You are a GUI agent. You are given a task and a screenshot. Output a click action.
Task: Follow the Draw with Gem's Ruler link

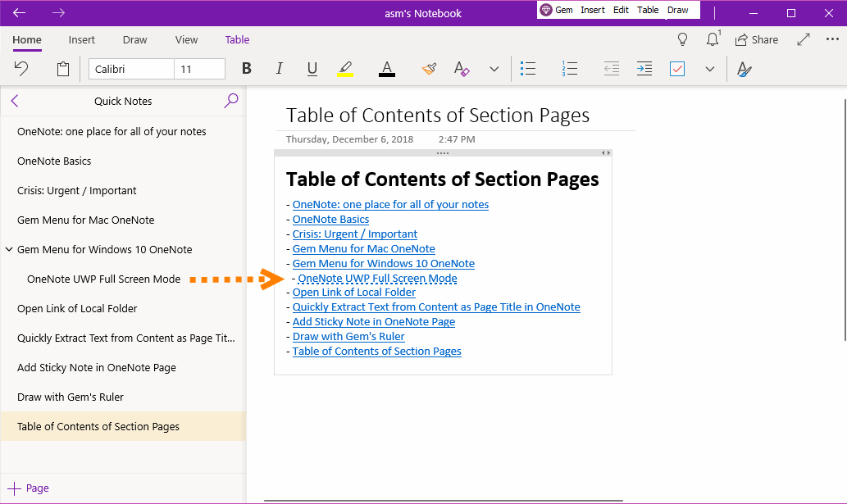348,337
